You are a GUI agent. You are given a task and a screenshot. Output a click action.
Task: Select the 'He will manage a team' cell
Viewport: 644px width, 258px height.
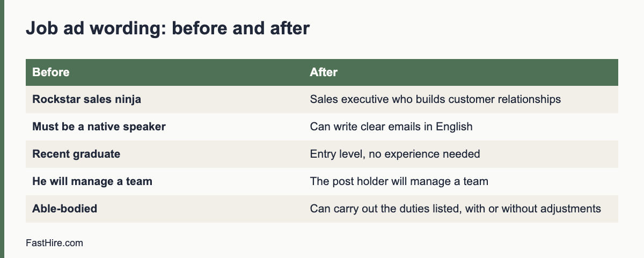click(x=164, y=181)
